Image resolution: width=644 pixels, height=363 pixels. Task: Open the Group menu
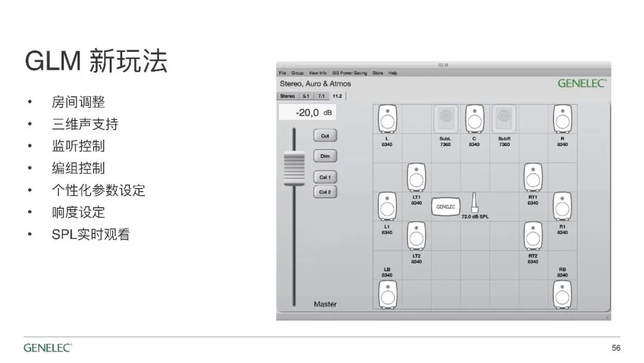tap(298, 73)
